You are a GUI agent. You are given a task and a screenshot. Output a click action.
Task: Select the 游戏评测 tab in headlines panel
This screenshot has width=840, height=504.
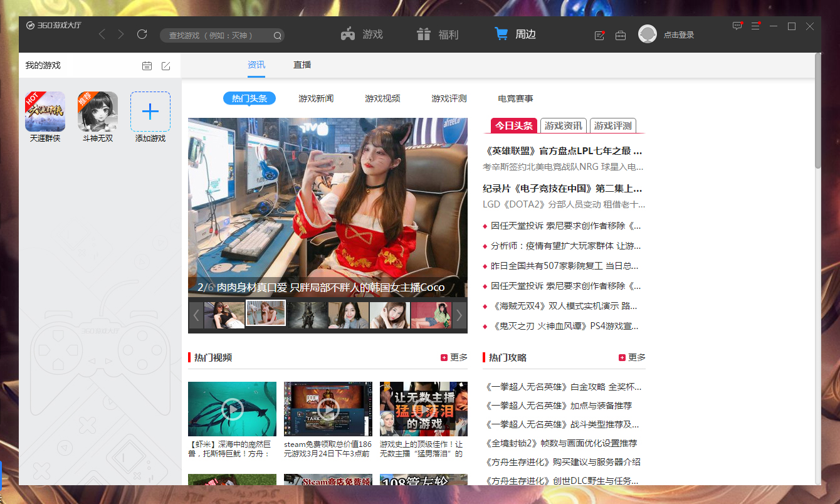coord(614,125)
